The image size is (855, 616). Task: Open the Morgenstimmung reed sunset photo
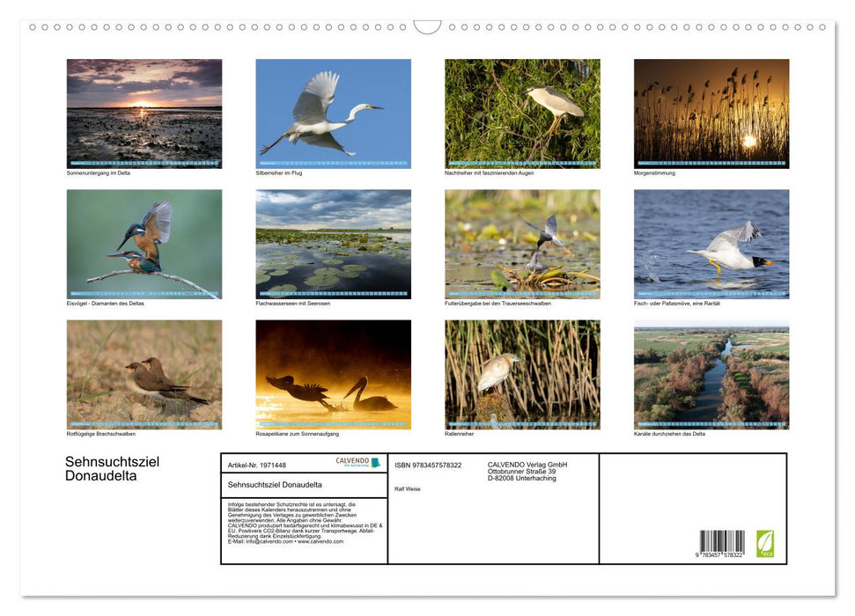711,114
